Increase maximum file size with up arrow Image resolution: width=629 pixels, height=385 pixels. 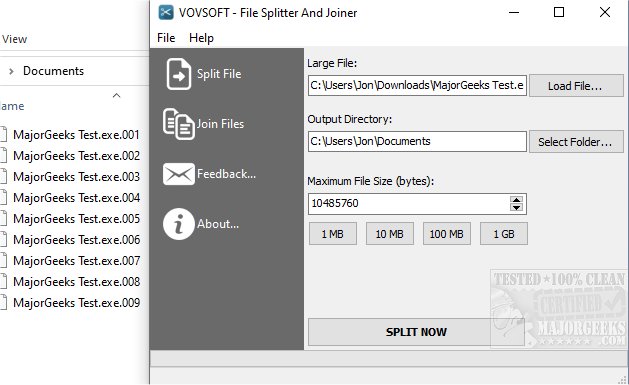(x=516, y=199)
